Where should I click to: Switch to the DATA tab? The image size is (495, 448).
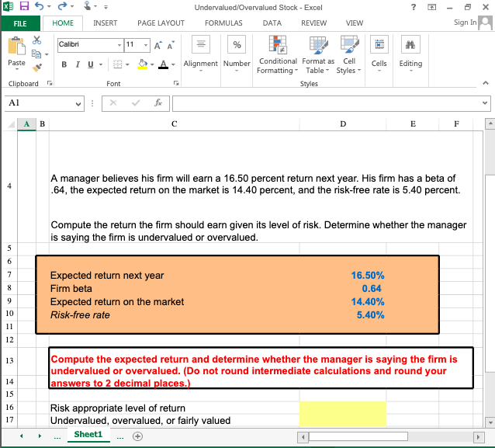point(272,23)
